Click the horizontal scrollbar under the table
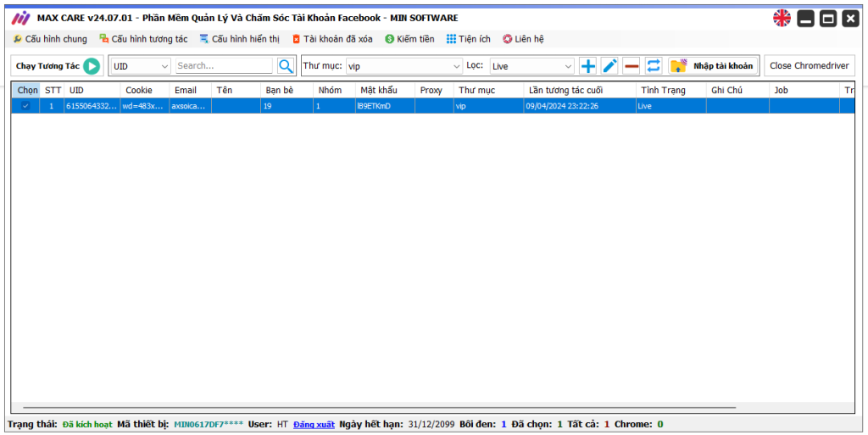The width and height of the screenshot is (868, 435). [379, 407]
